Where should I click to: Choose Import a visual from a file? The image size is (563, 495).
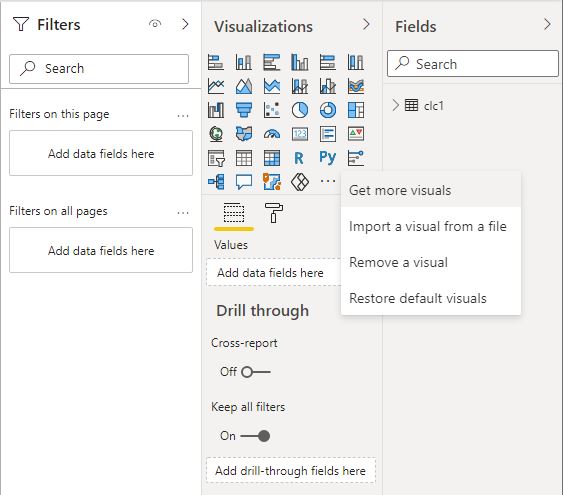pos(431,227)
